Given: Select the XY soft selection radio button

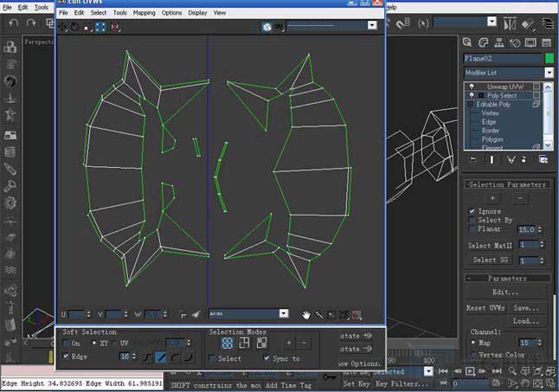Looking at the screenshot, I should tap(94, 343).
